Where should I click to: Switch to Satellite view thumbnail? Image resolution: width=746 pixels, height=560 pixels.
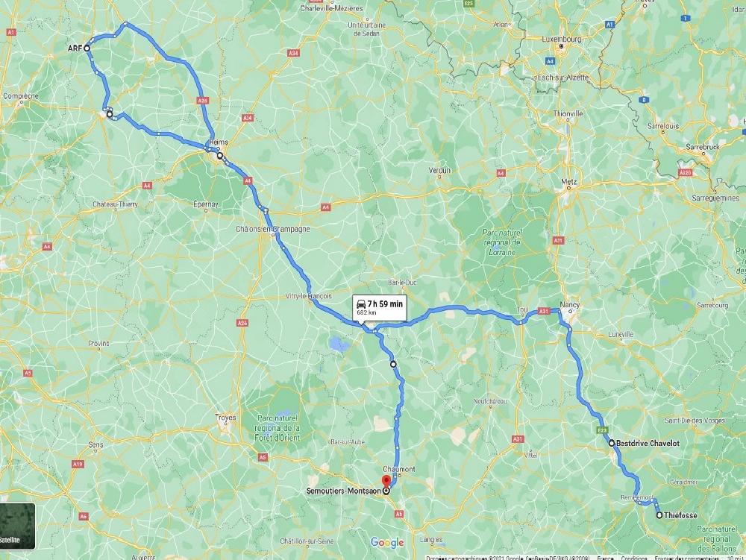pyautogui.click(x=17, y=526)
